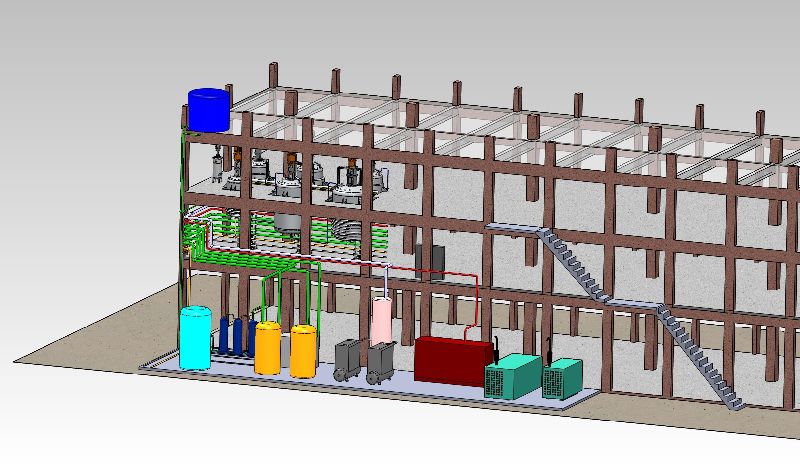The height and width of the screenshot is (468, 800).
Task: Pick the lower flight reaching the ground
Action: (699, 357)
